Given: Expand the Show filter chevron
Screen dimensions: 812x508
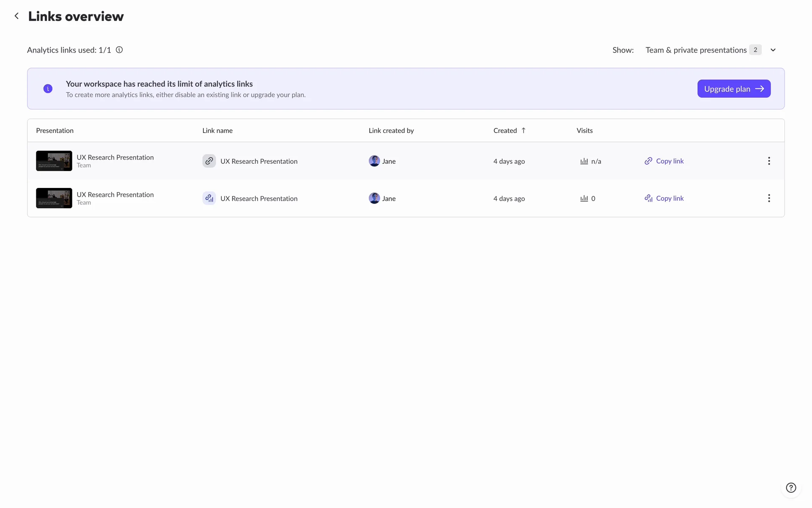Looking at the screenshot, I should pos(773,50).
